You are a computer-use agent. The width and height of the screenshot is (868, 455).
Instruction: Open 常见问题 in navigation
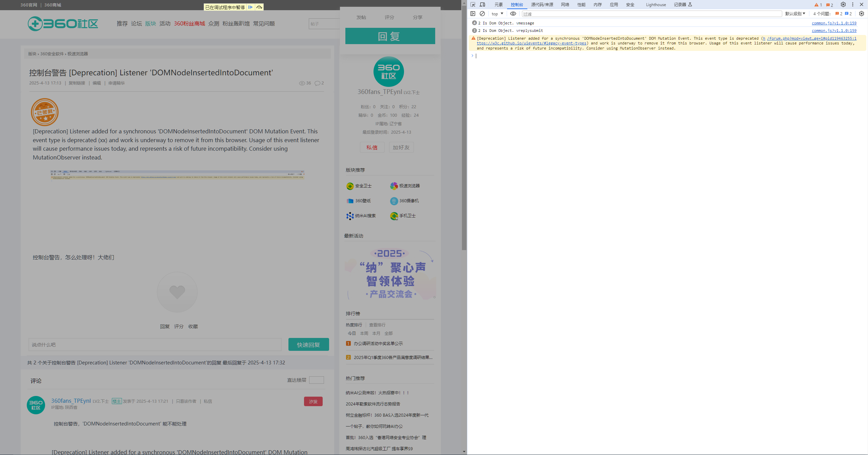click(x=264, y=23)
